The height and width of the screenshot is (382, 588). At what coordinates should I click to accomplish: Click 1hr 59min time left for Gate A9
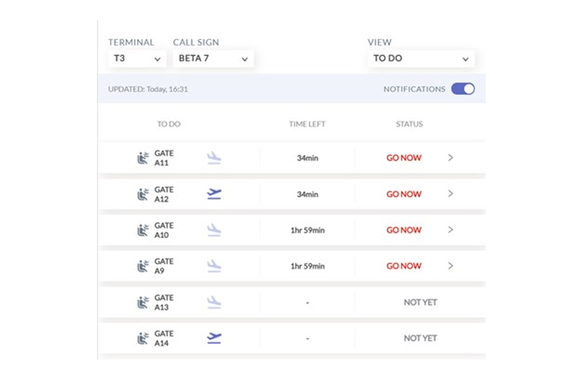pos(307,266)
